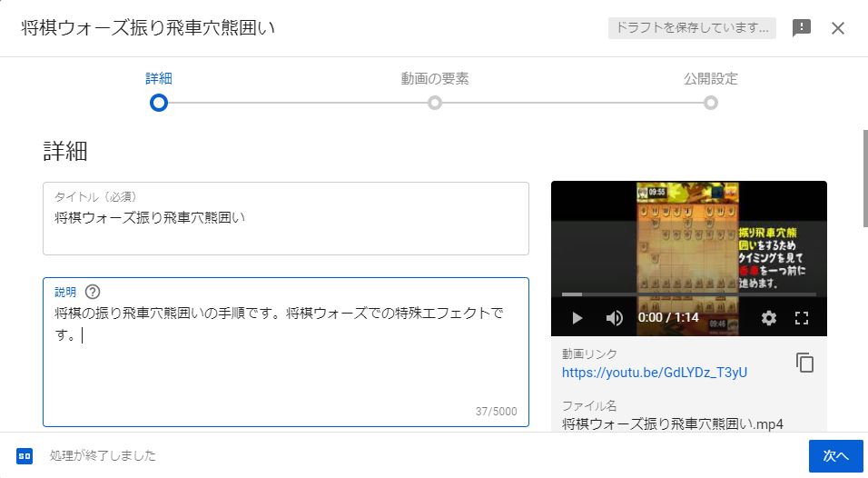Close the upload dialog
The image size is (868, 478).
(x=837, y=28)
